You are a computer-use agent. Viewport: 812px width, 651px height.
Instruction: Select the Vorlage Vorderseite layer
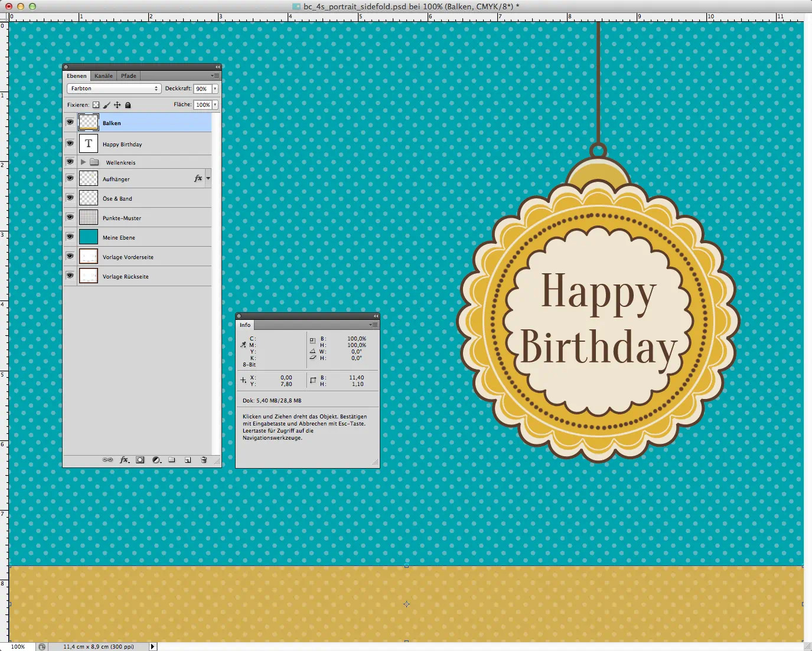tap(128, 257)
